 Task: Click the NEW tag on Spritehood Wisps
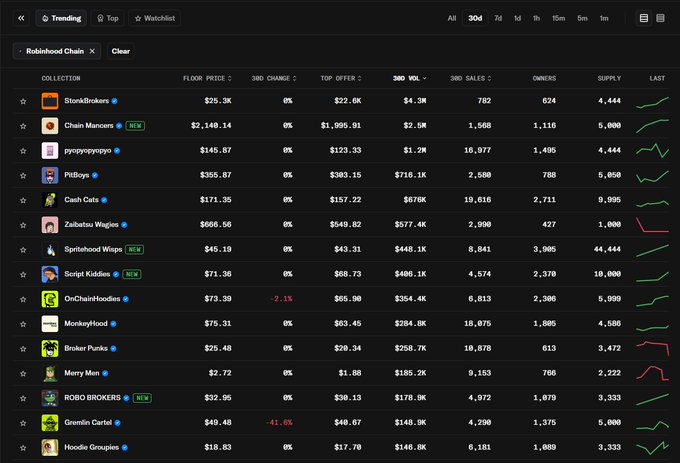coord(134,249)
